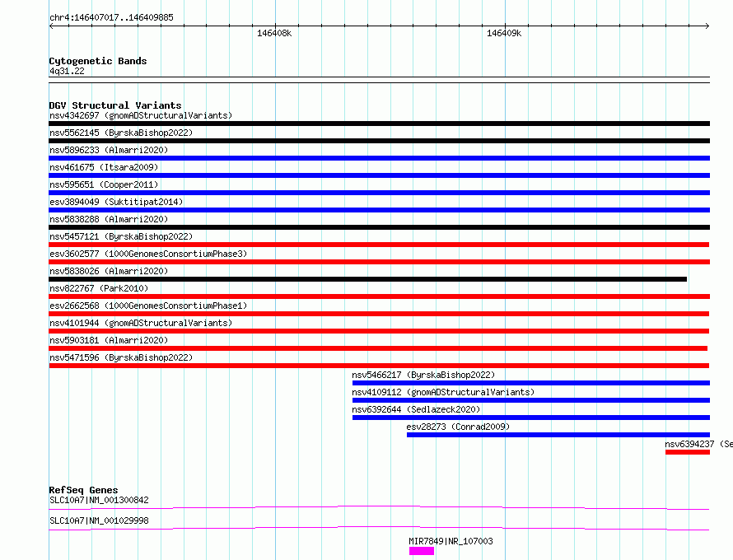733x560 pixels.
Task: Select blue bar of esv28273
Action: click(x=558, y=435)
